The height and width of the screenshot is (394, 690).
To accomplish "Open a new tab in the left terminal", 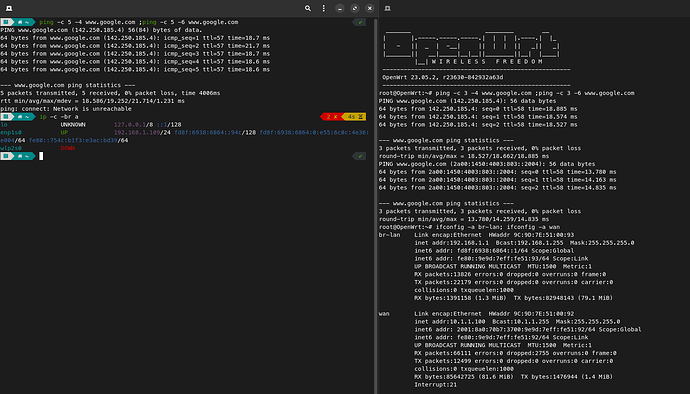I will [9, 8].
